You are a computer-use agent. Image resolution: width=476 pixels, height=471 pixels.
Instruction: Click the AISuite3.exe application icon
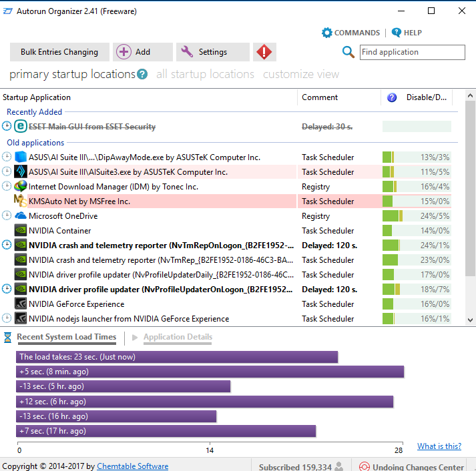tap(20, 171)
